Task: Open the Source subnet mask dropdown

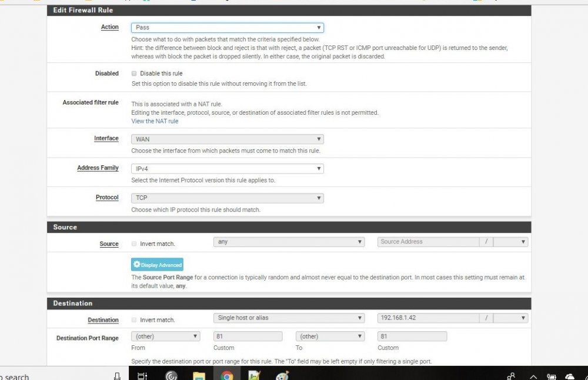Action: tap(510, 242)
